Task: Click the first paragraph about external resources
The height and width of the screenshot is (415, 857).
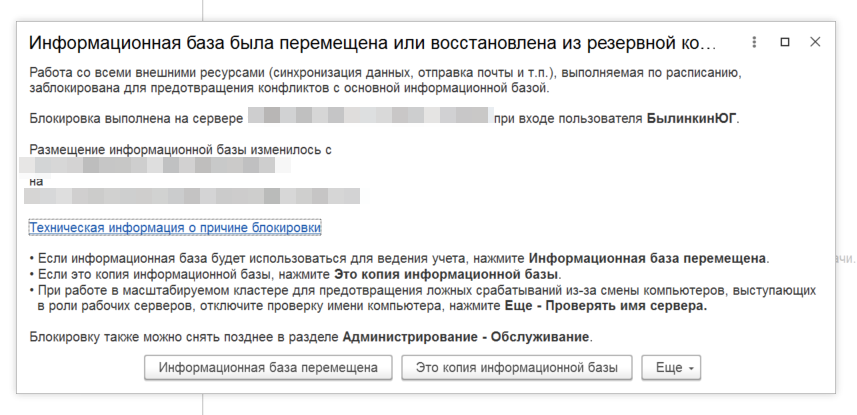Action: [x=380, y=81]
